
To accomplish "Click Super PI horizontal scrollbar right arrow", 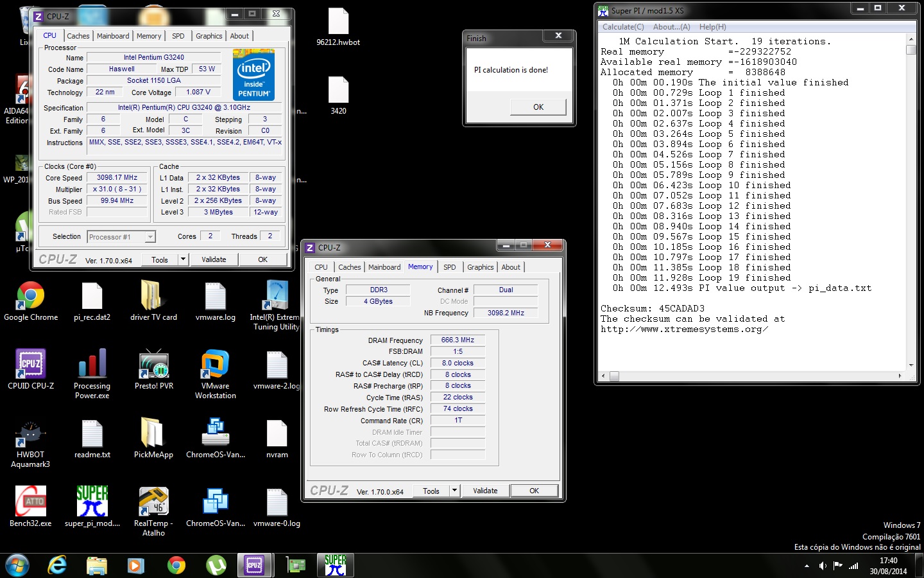I will [x=900, y=376].
